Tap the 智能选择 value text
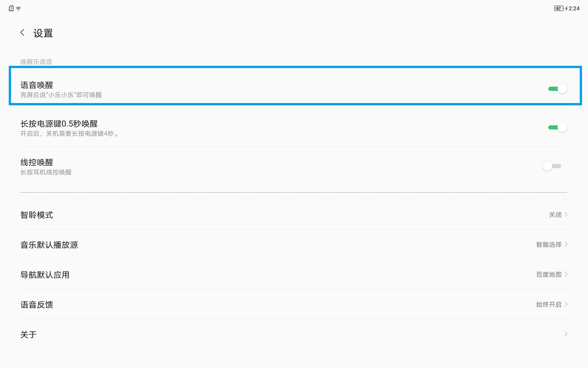This screenshot has width=588, height=368. [549, 245]
